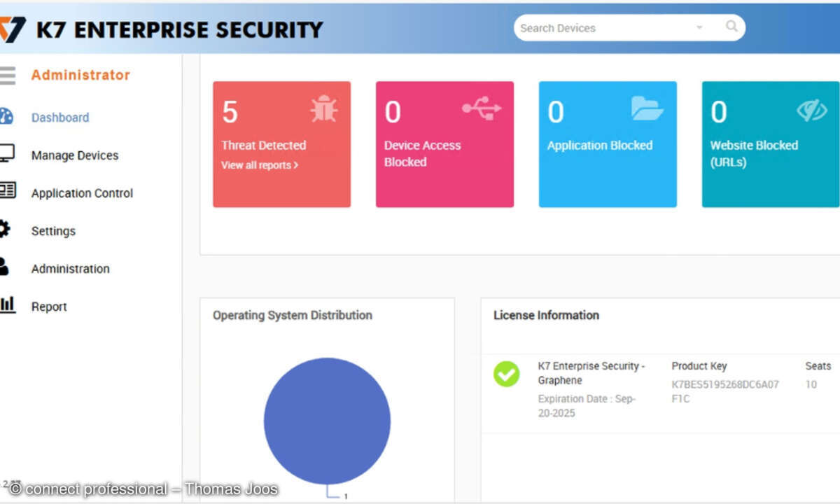Click the License Information heading
Screen dimensions: 840x504
click(x=546, y=315)
